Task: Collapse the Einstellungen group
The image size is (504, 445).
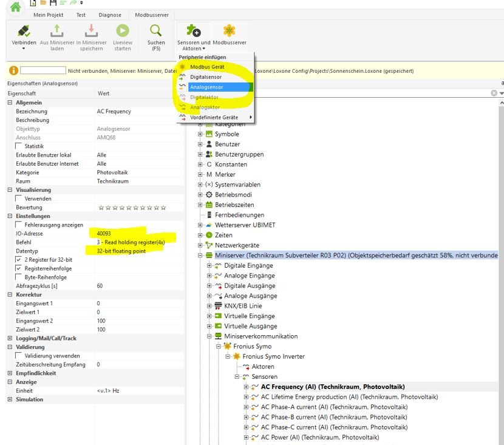Action: click(10, 216)
